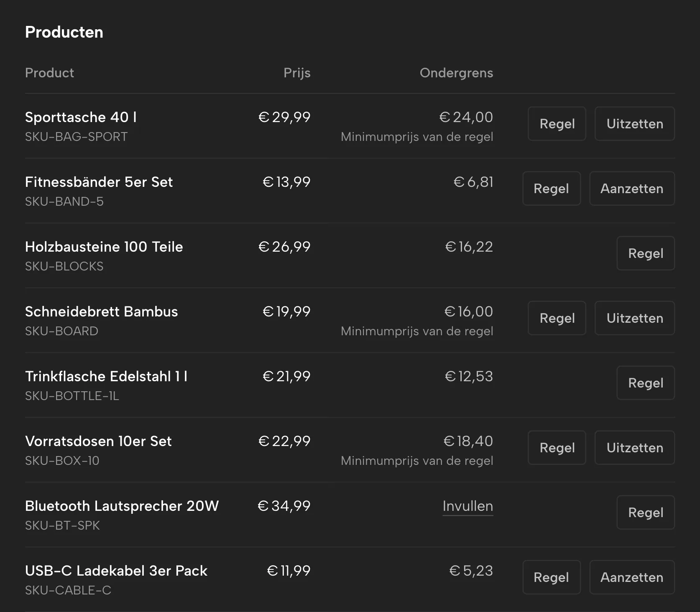Click the Ondergrens column header
This screenshot has height=612, width=700.
click(456, 73)
